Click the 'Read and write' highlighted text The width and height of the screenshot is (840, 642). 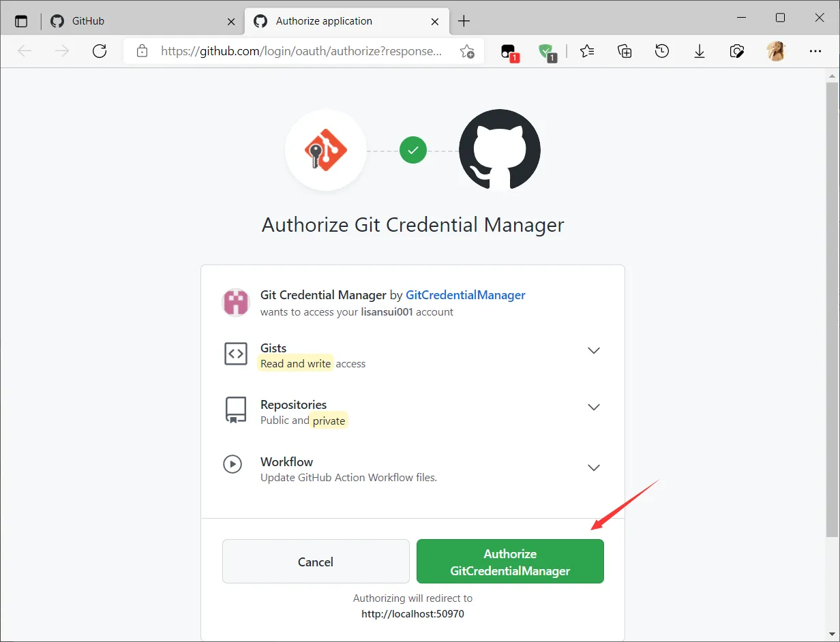pyautogui.click(x=295, y=363)
